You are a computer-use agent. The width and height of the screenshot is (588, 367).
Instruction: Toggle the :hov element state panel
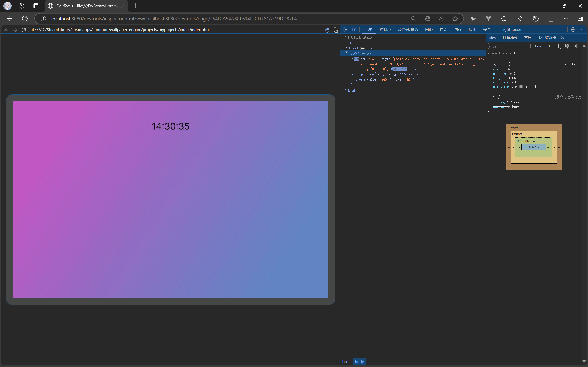point(537,46)
